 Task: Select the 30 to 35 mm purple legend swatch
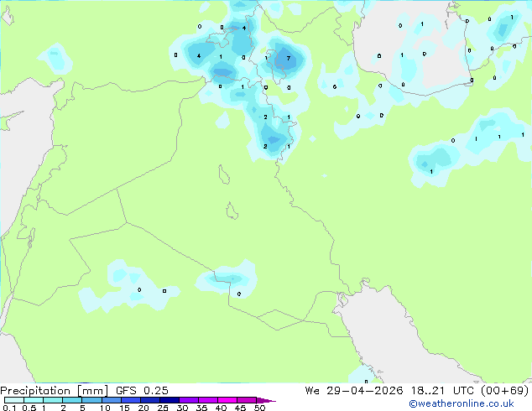click(189, 400)
